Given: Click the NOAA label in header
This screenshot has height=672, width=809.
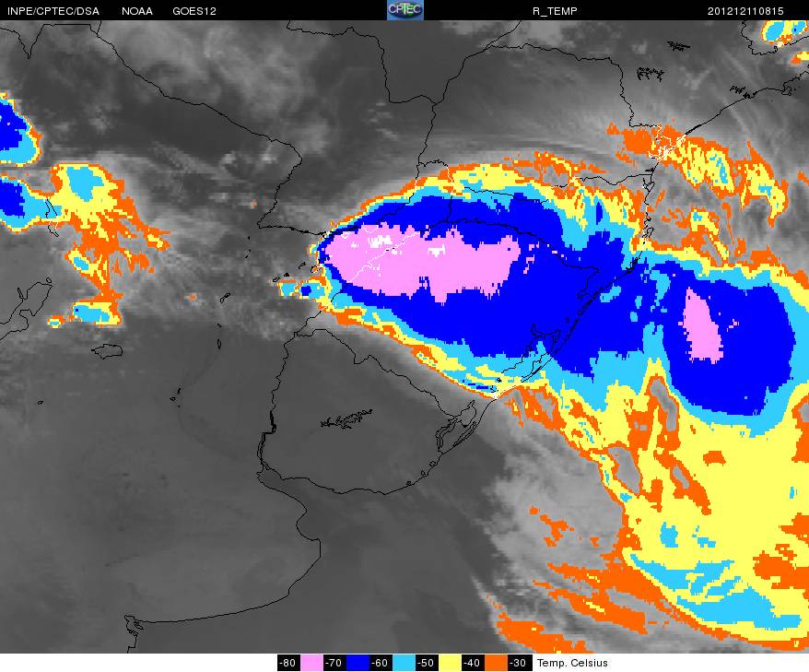Looking at the screenshot, I should pos(137,11).
